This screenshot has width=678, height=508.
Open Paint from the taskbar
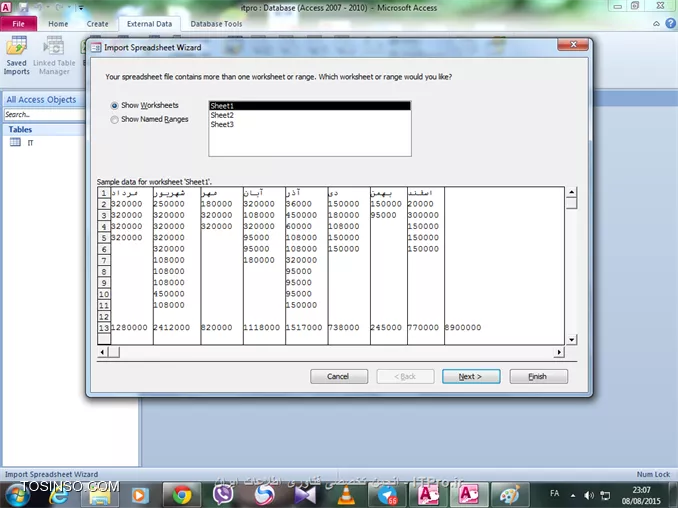pos(508,494)
